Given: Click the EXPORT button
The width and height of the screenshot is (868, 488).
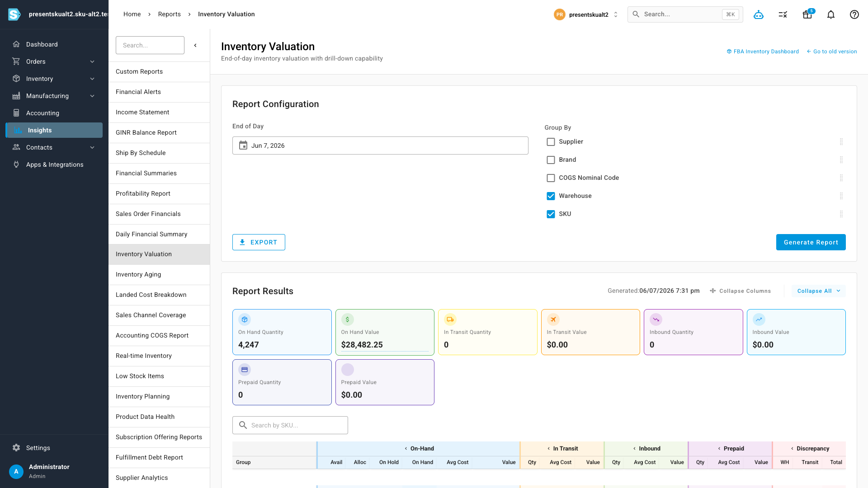Looking at the screenshot, I should (x=259, y=242).
